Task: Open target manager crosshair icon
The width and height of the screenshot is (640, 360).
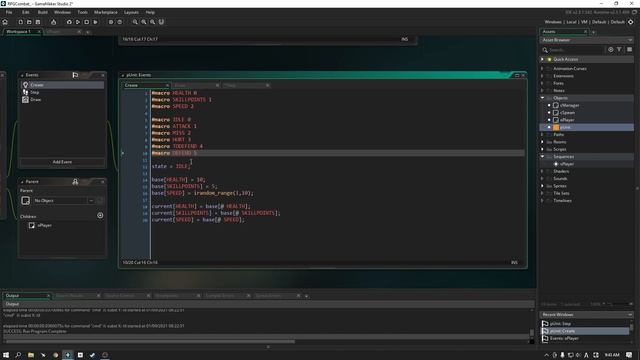Action: (x=631, y=22)
